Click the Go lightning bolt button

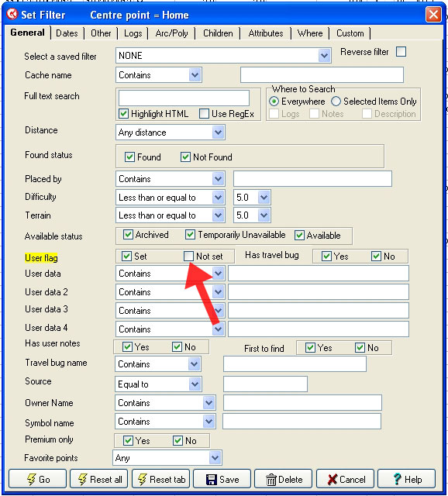pyautogui.click(x=37, y=479)
